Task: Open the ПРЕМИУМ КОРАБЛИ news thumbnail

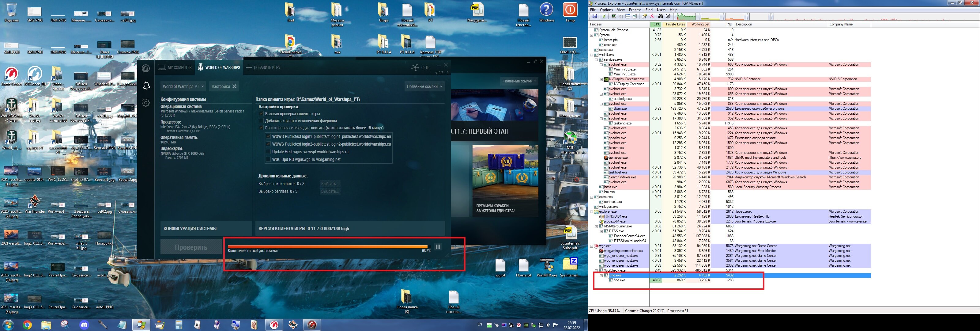Action: (505, 181)
